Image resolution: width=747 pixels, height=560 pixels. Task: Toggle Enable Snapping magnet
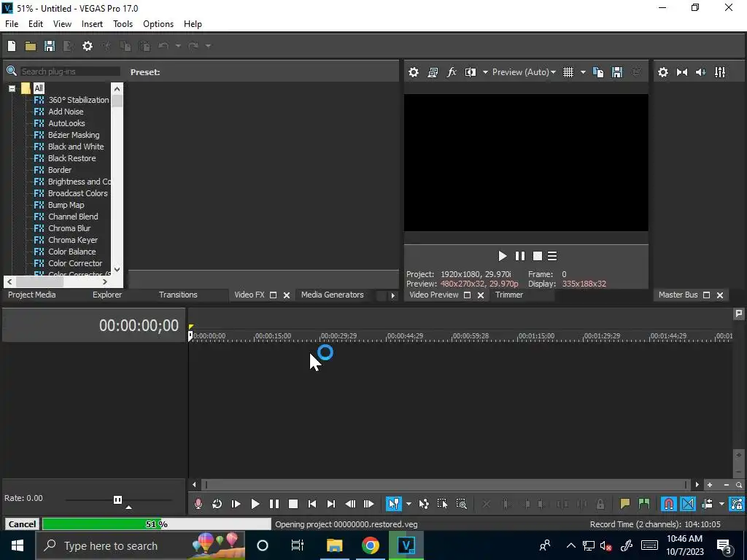[669, 504]
